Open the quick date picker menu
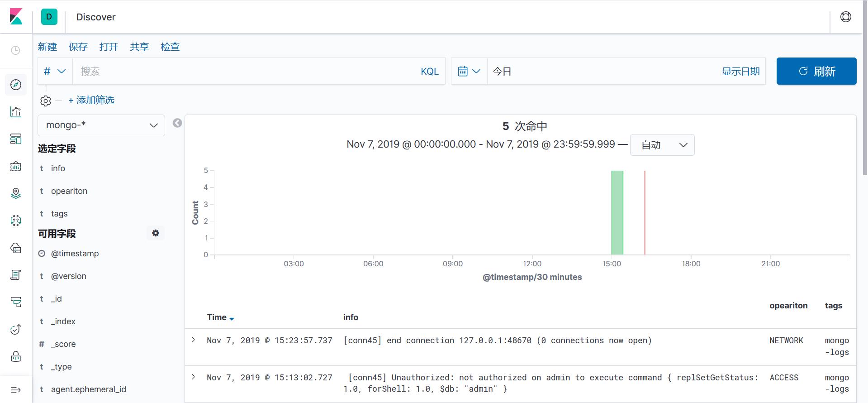This screenshot has height=403, width=868. click(469, 71)
